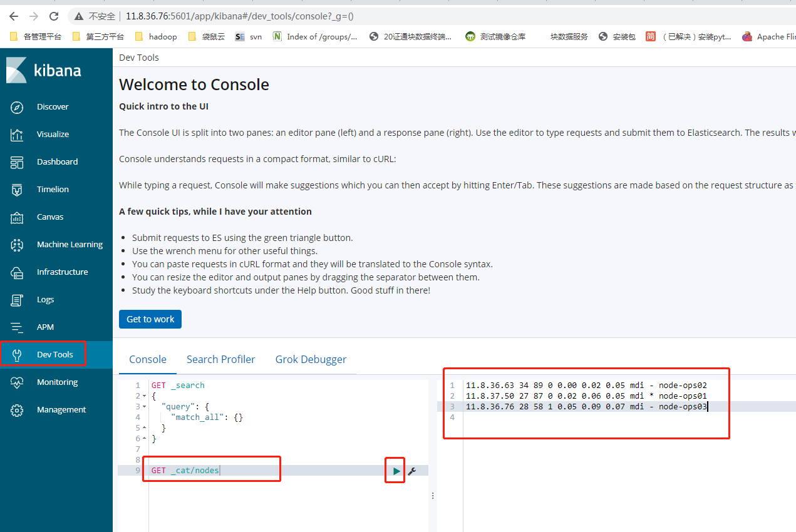Go forward in browser
The width and height of the screenshot is (796, 532).
click(34, 16)
